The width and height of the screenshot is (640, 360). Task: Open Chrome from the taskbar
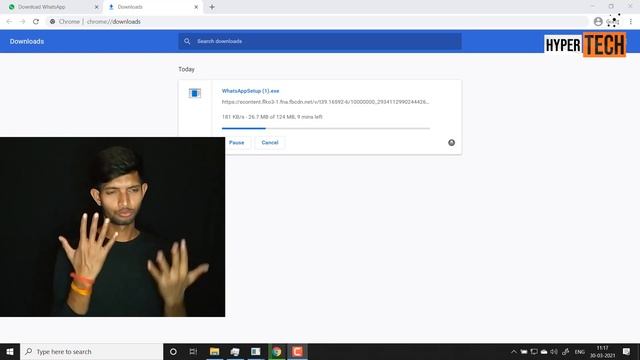point(276,351)
